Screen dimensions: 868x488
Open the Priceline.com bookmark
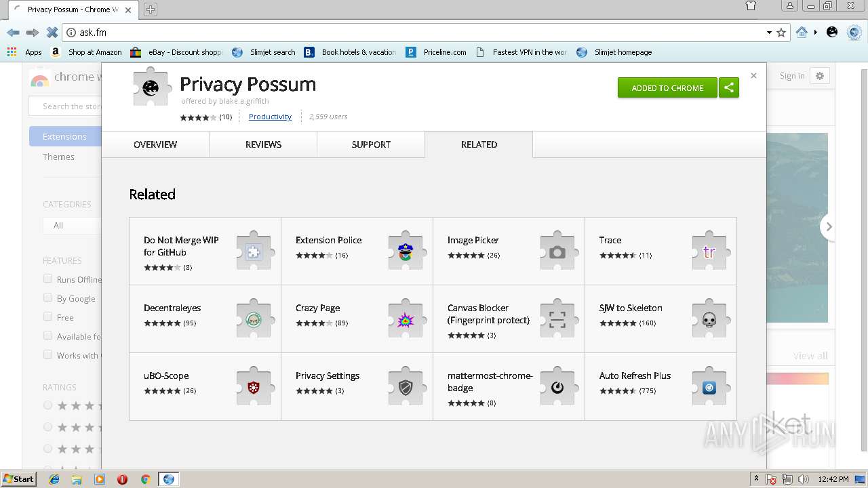point(437,52)
